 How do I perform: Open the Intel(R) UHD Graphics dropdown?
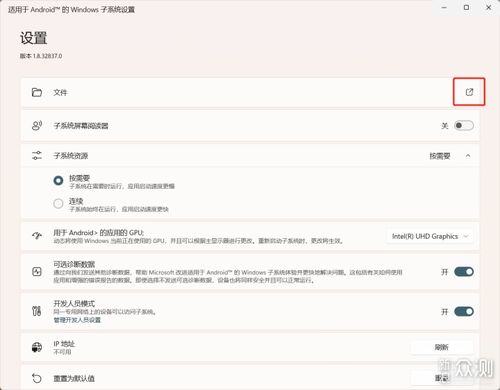[429, 236]
